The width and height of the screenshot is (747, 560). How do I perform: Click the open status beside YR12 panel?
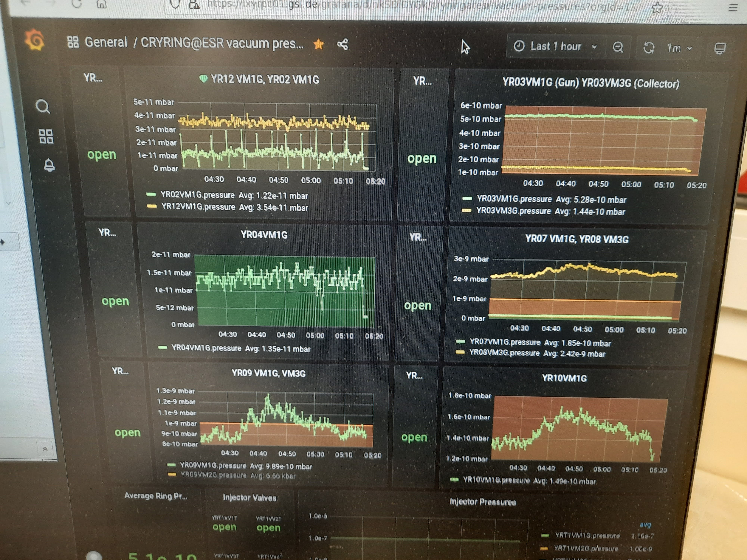click(102, 154)
